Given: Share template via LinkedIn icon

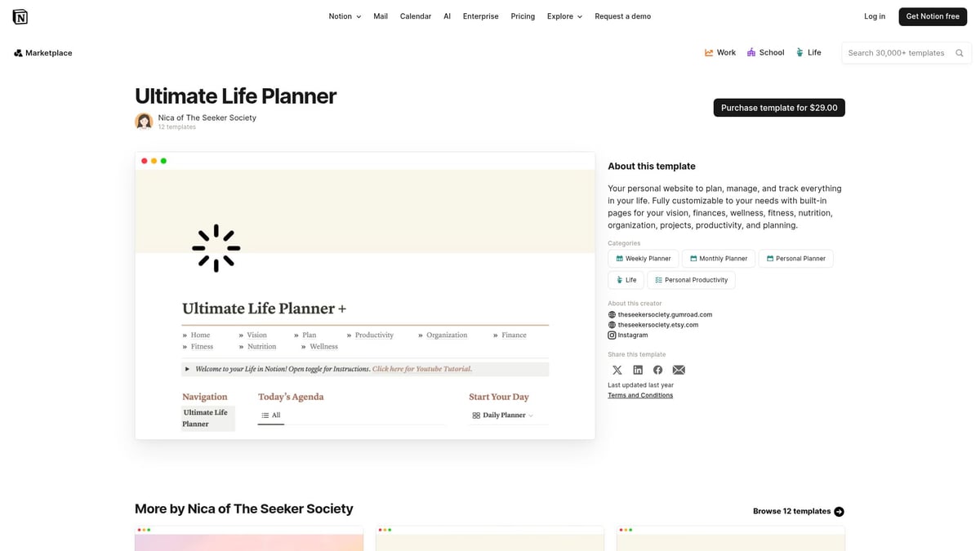Looking at the screenshot, I should point(637,369).
